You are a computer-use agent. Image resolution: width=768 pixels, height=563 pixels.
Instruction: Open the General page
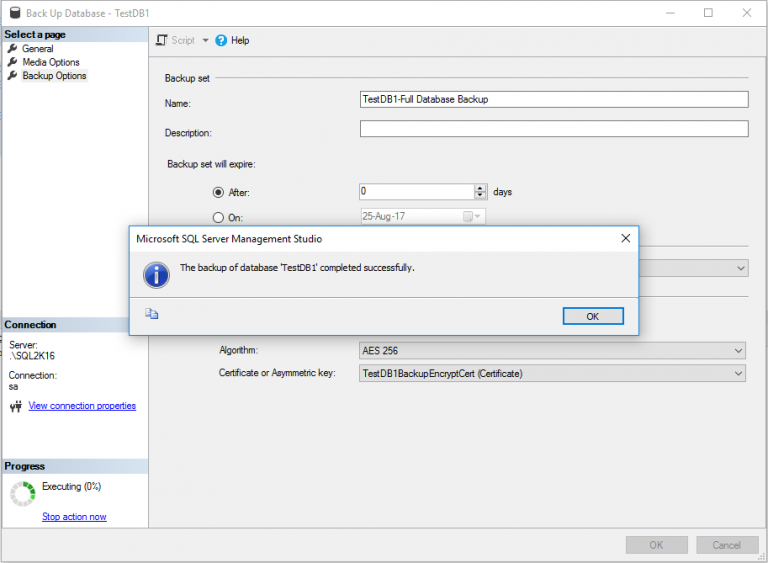(x=38, y=49)
